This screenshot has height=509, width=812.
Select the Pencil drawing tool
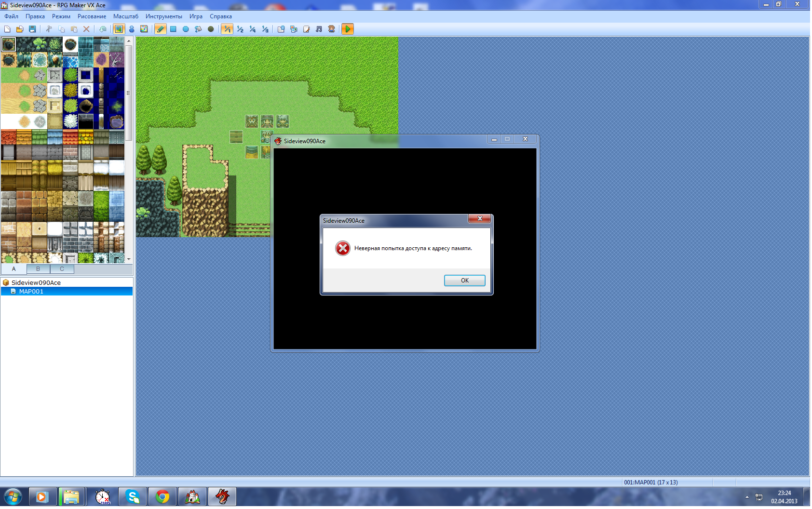coord(161,29)
